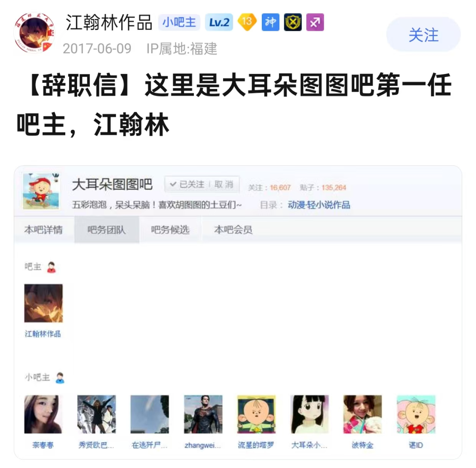The image size is (476, 468).
Task: Open the 江翰林作品 username link under 吧主
Action: [x=43, y=334]
